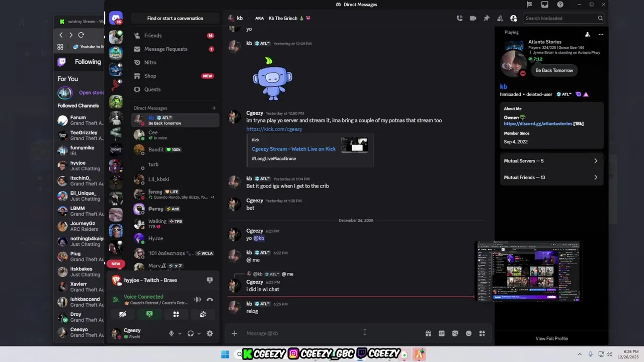The image size is (644, 362).
Task: Click the Message @kb input box
Action: (332, 333)
